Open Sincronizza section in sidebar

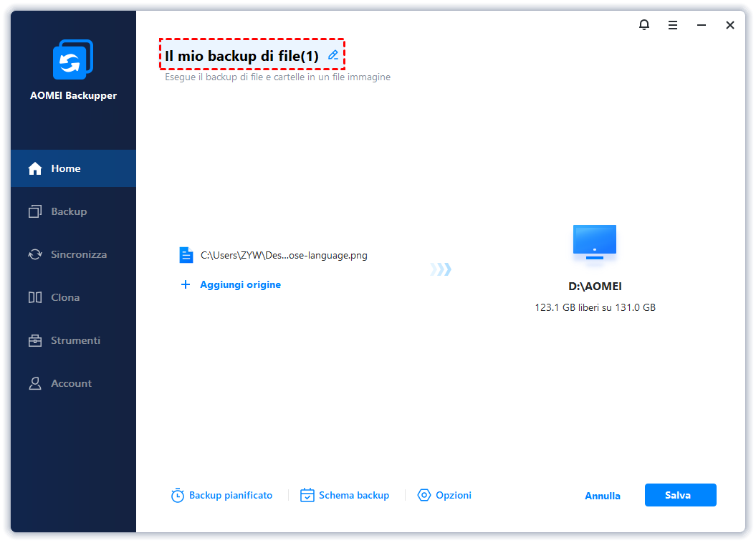click(73, 254)
